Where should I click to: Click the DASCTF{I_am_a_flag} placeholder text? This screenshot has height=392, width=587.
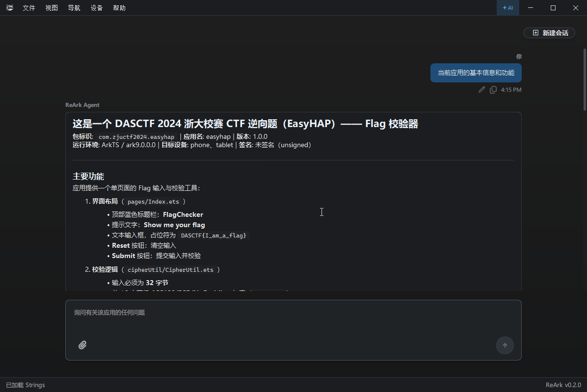[x=213, y=235]
